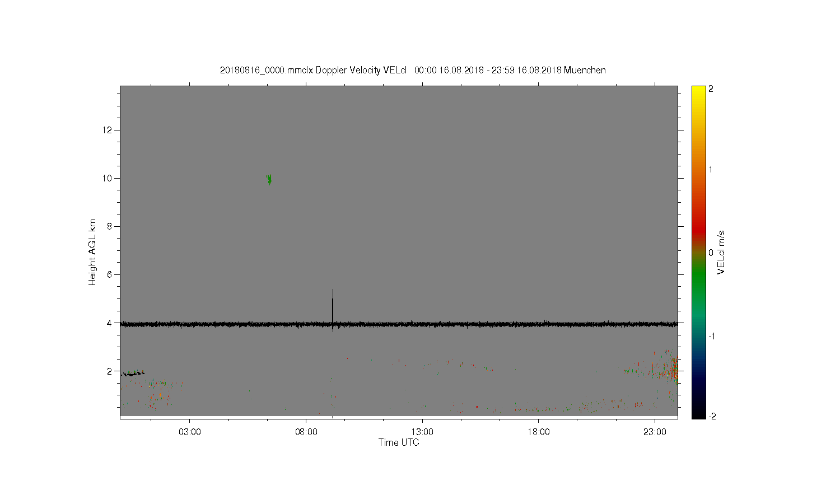The image size is (840, 504).
Task: Click the 'VELcl m/s' colorbar label
Action: click(721, 252)
